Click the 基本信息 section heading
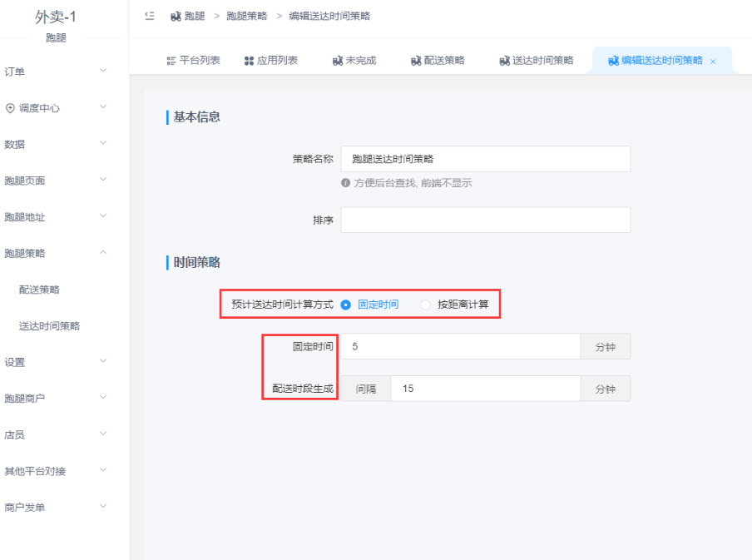752x560 pixels. click(196, 117)
